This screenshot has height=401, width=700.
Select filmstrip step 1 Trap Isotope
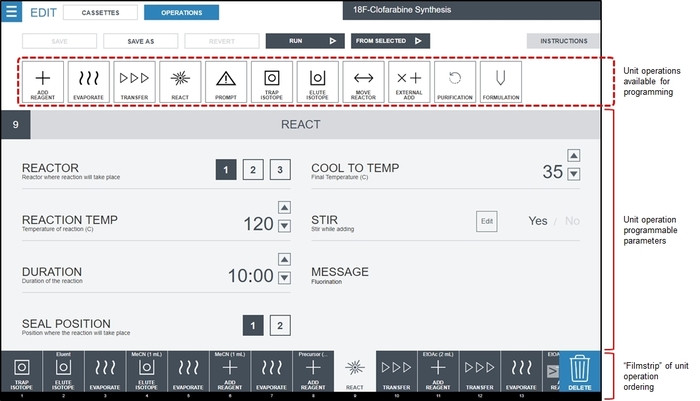coord(20,375)
